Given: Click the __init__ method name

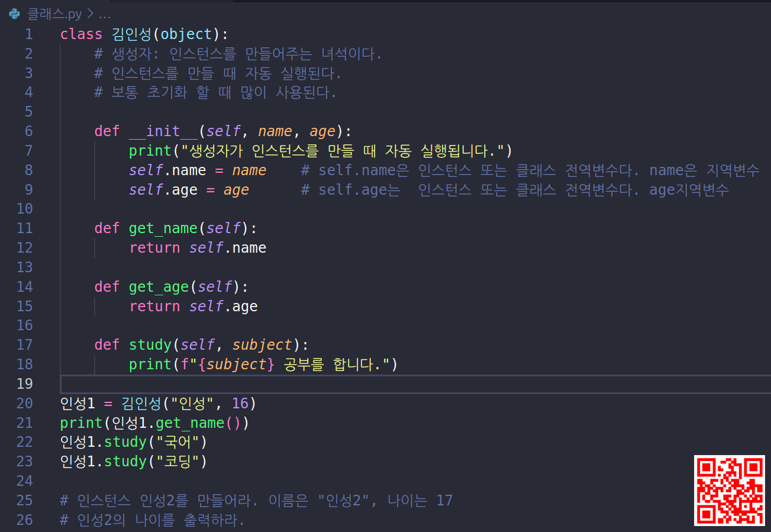Looking at the screenshot, I should pos(163,131).
